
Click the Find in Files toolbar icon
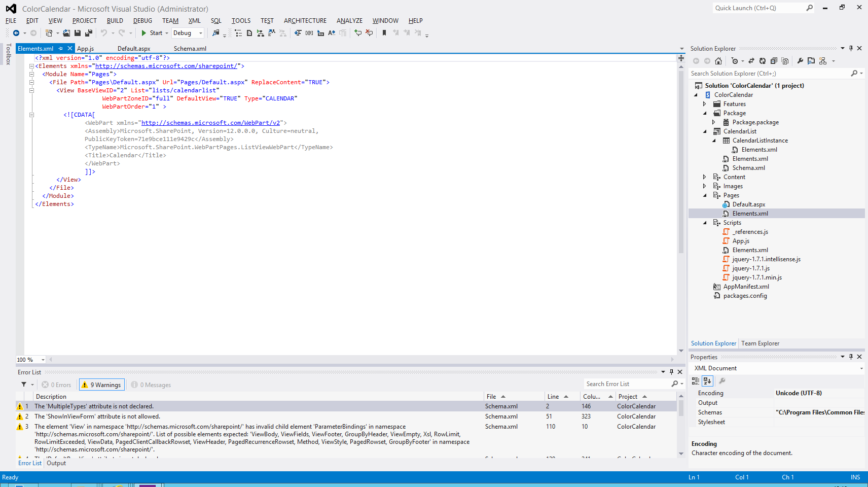pyautogui.click(x=216, y=33)
